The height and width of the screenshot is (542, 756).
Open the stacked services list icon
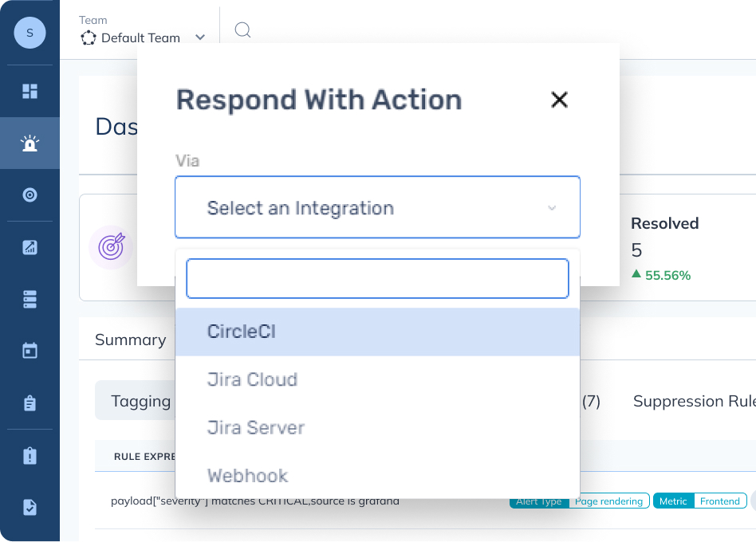pos(30,299)
